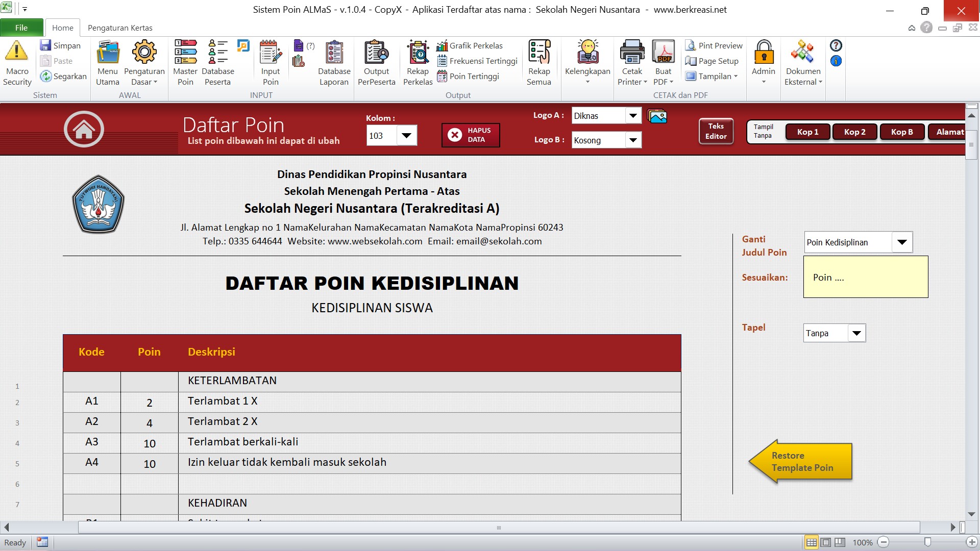Viewport: 980px width, 551px height.
Task: Select Normal view in status bar
Action: 811,542
